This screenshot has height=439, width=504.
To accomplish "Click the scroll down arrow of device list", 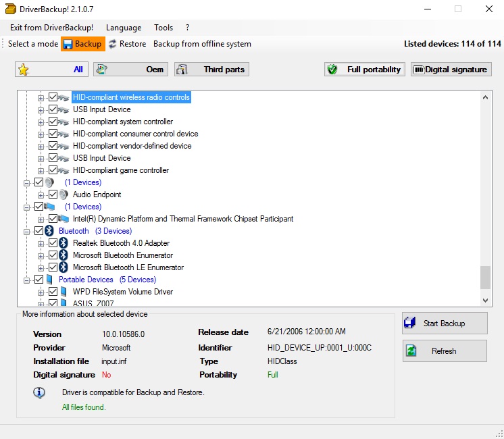I will [x=485, y=300].
